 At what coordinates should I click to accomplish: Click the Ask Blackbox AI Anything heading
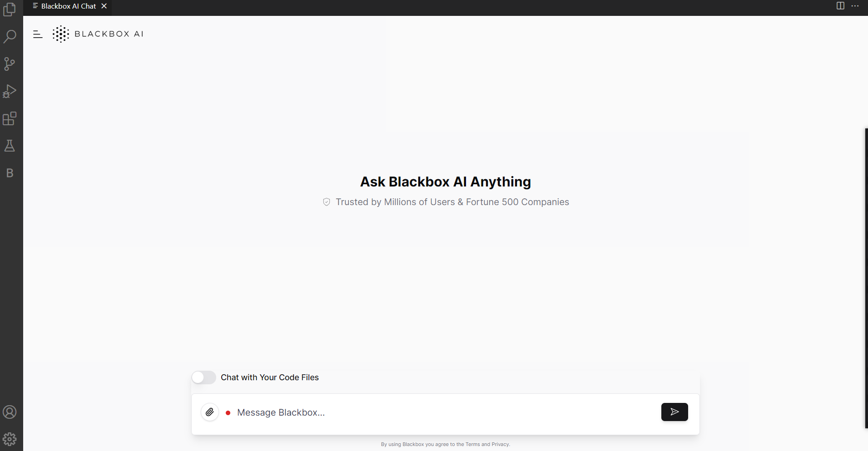point(446,181)
